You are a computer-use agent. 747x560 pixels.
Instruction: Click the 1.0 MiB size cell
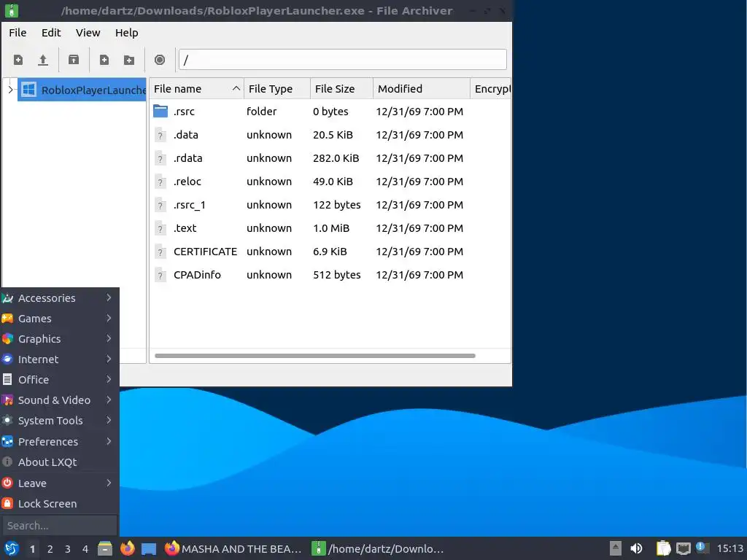tap(331, 228)
